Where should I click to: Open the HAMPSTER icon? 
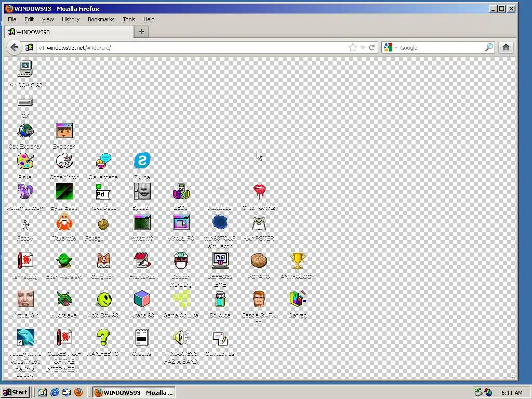(x=259, y=223)
